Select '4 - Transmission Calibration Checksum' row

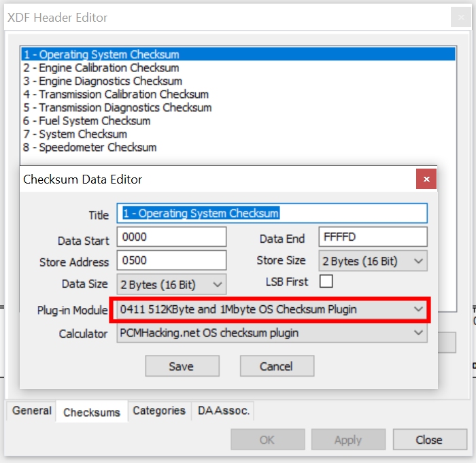coord(238,95)
